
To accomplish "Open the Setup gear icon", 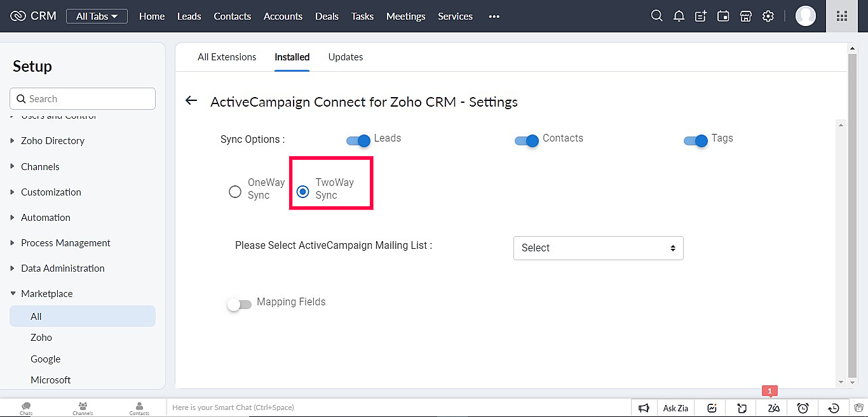I will 768,16.
